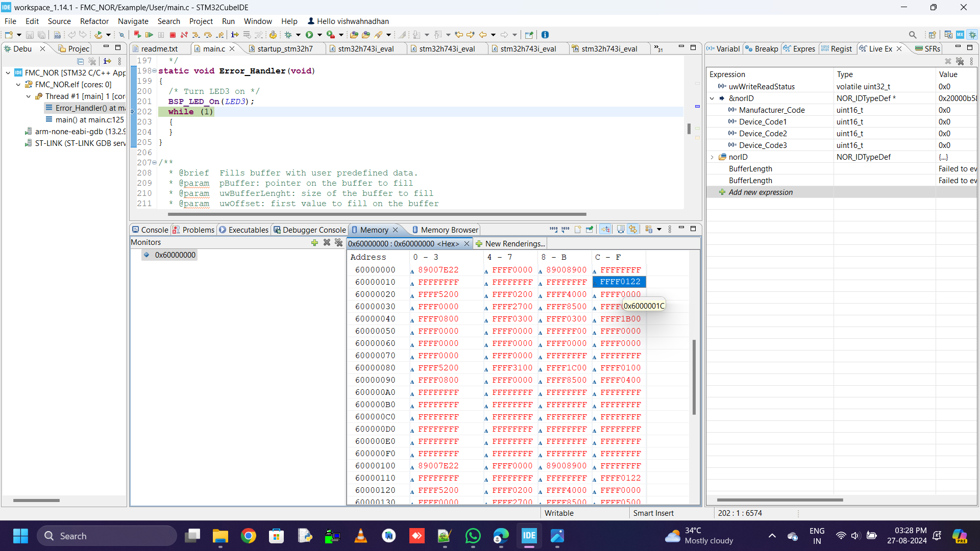
Task: Click Add new expression in Live Expressions
Action: [760, 192]
